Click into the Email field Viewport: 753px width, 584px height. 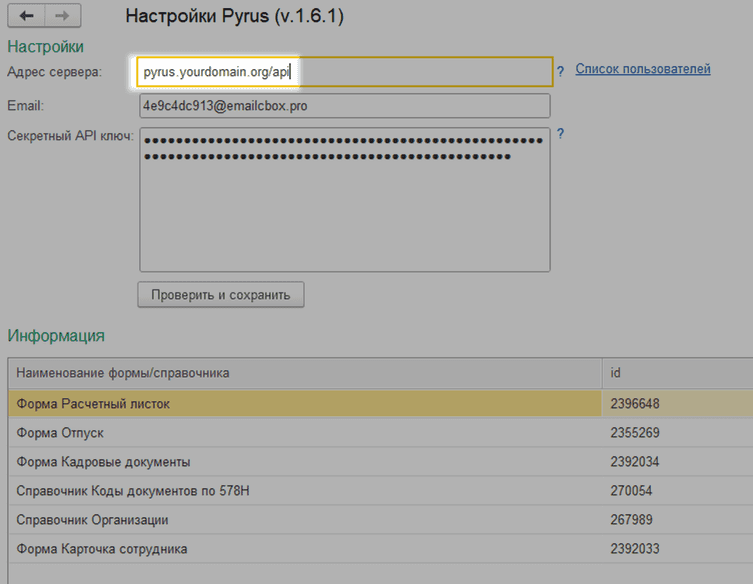(344, 105)
